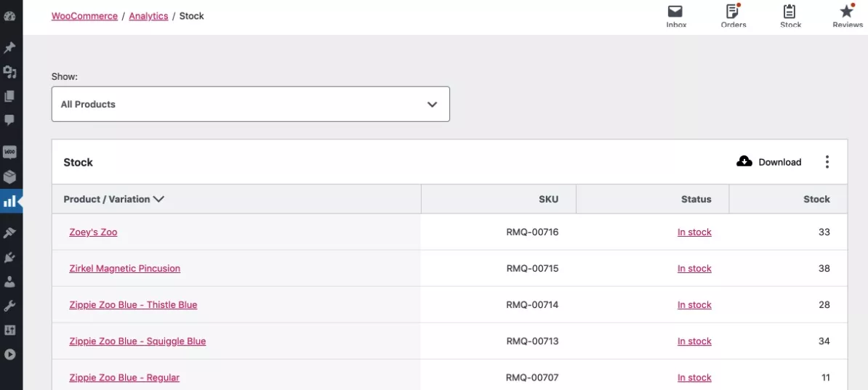868x390 pixels.
Task: Click 'In stock' status for Squiggle Blue row
Action: [x=694, y=341]
